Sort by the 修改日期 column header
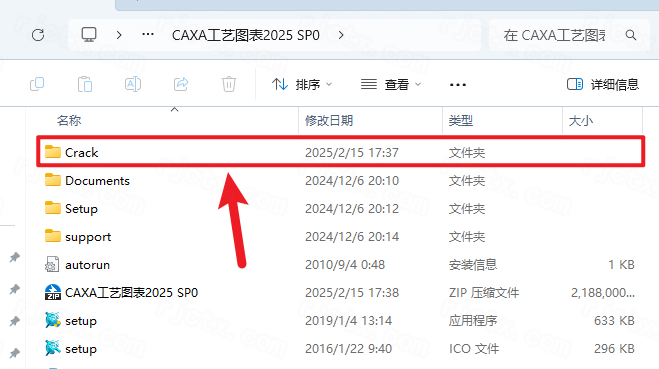This screenshot has width=659, height=369. coord(329,121)
